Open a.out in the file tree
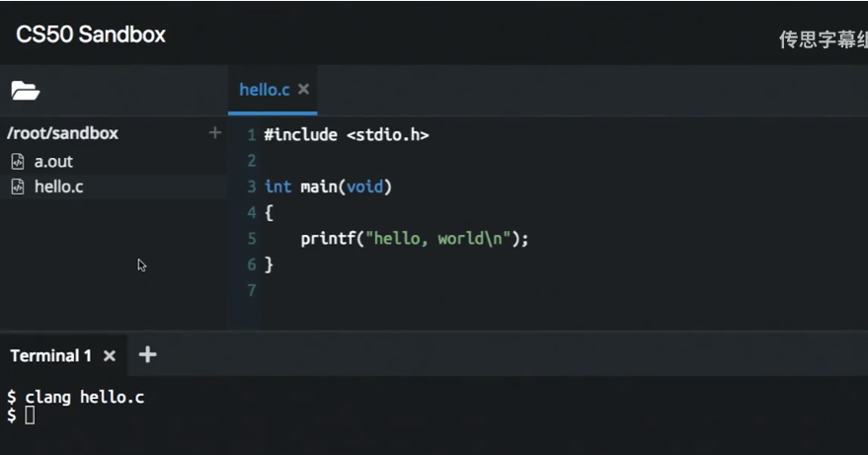Image resolution: width=868 pixels, height=455 pixels. tap(53, 162)
